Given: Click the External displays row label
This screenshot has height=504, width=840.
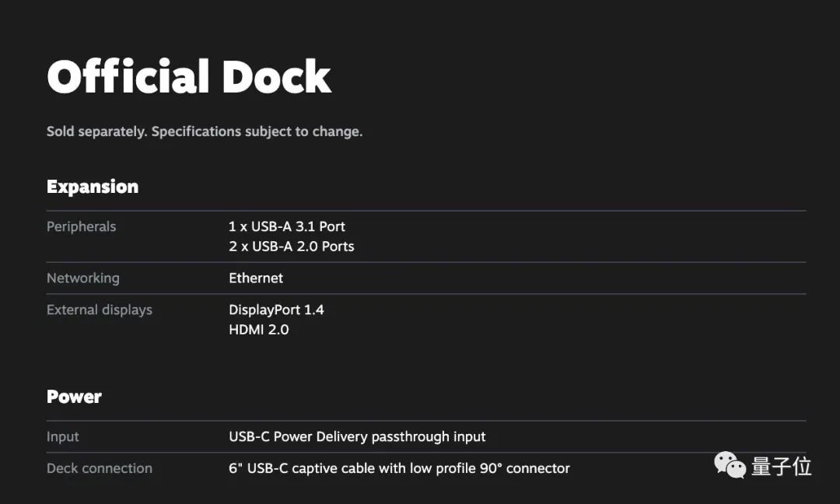Looking at the screenshot, I should coord(100,310).
